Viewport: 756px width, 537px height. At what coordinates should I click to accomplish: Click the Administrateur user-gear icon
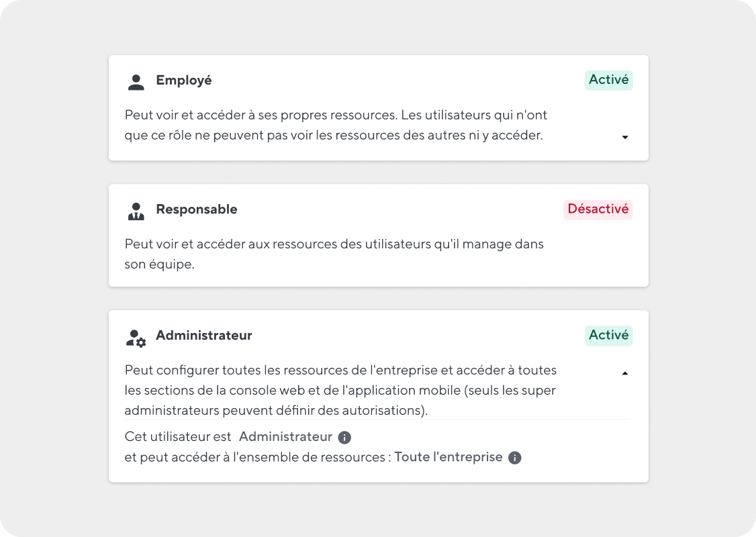pyautogui.click(x=136, y=338)
